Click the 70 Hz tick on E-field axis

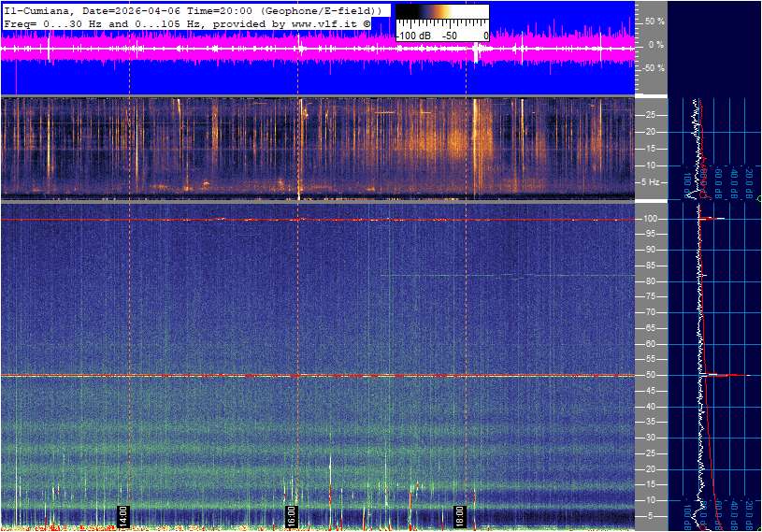tap(650, 312)
